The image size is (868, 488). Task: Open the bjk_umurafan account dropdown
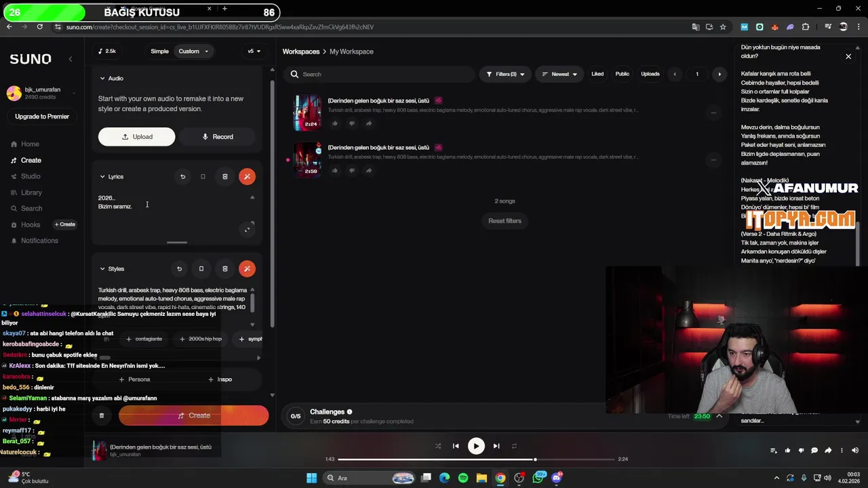(x=42, y=94)
